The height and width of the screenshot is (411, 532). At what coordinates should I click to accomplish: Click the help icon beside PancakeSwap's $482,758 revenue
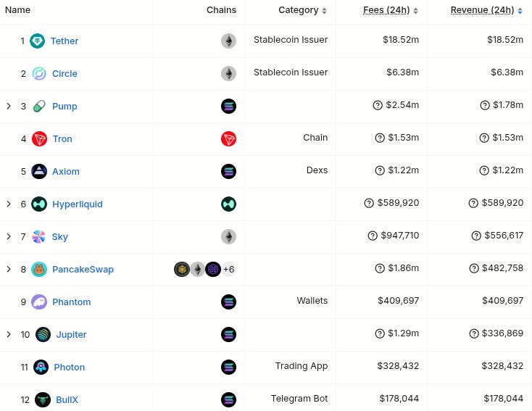[x=474, y=268]
